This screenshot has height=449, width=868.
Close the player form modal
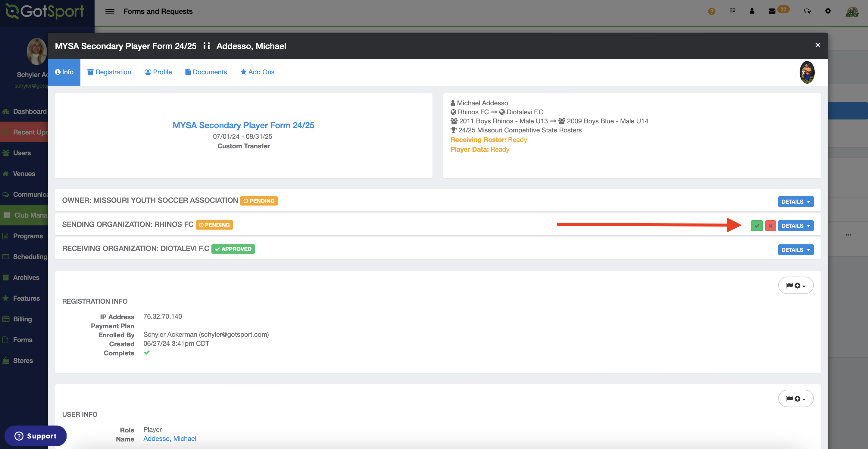pos(818,45)
